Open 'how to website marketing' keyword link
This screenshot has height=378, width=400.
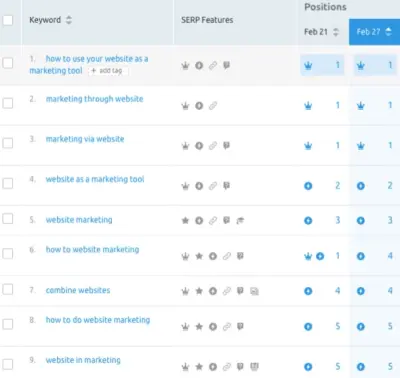click(x=92, y=249)
